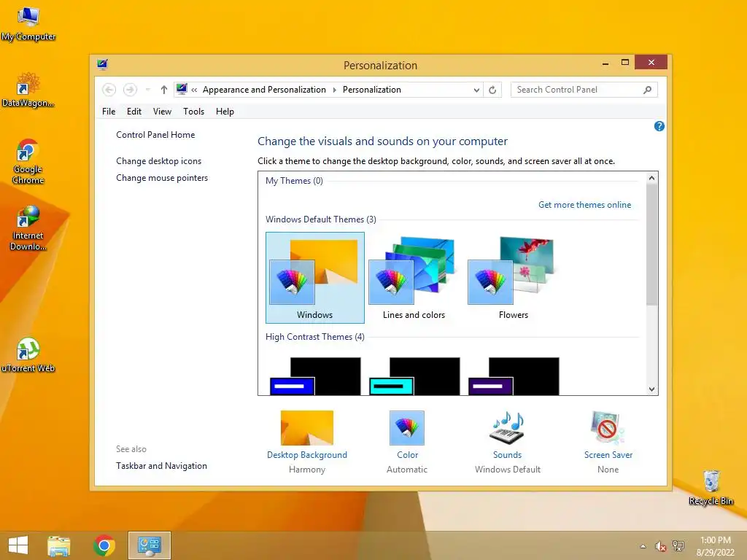Open the DataWagon desktop shortcut
The width and height of the screenshot is (747, 560).
click(x=28, y=90)
